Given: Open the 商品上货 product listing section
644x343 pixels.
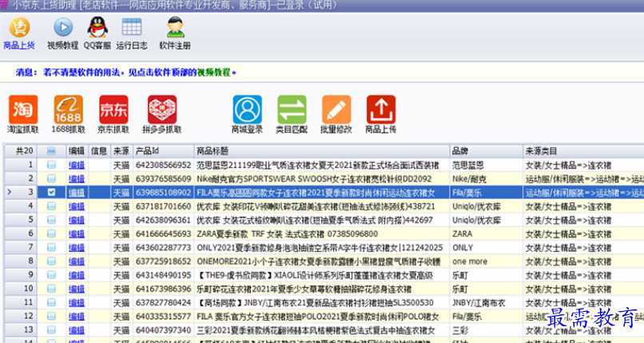Looking at the screenshot, I should (19, 33).
